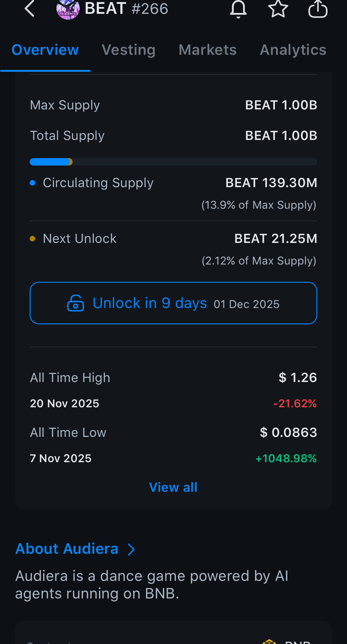Tap the BEAT #266 title

127,8
